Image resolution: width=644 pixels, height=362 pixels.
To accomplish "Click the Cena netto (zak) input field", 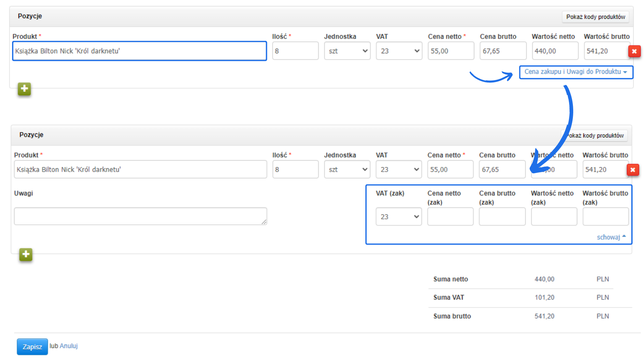I will pos(450,217).
